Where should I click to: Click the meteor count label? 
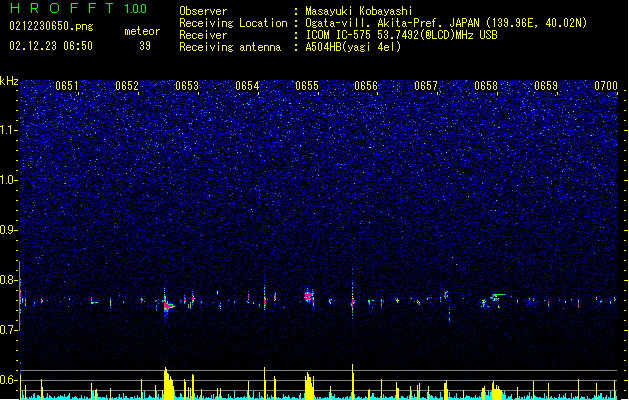(x=142, y=31)
